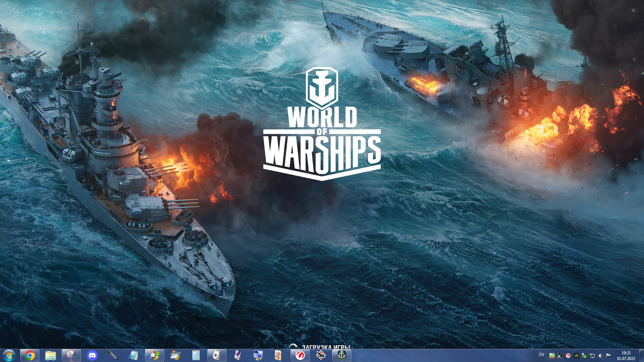Open the NVIDIA tray icon

576,356
